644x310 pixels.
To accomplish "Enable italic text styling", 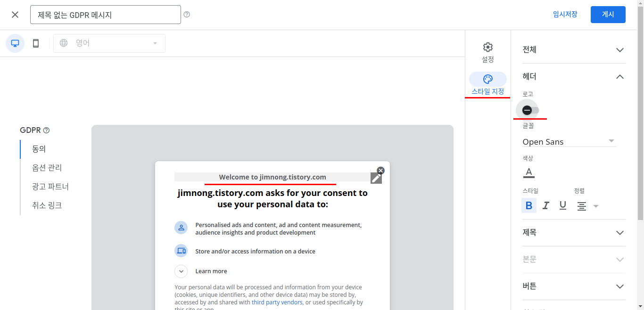I will click(x=545, y=205).
